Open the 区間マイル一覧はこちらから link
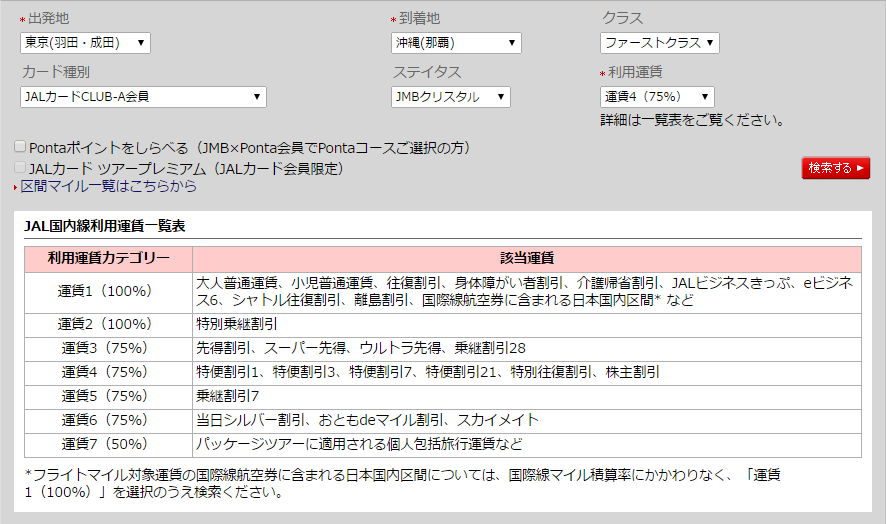 point(108,186)
